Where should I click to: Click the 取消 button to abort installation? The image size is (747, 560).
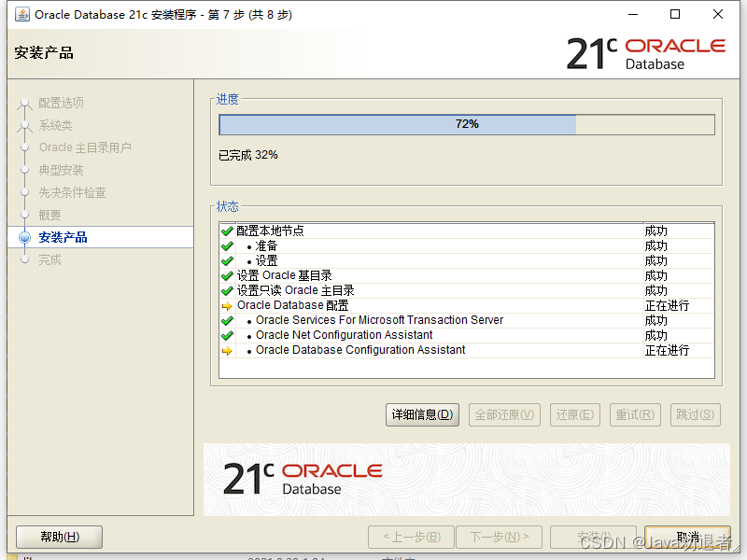pos(688,537)
